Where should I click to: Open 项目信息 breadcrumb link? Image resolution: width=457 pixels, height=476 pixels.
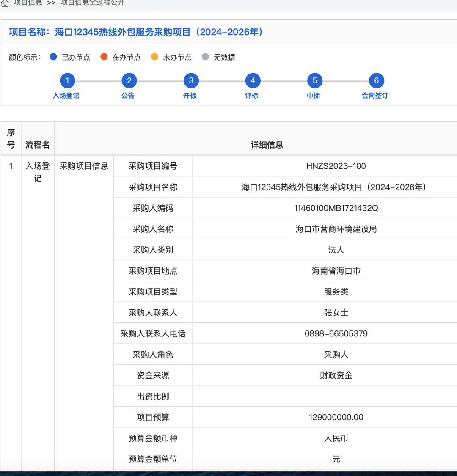tap(28, 3)
